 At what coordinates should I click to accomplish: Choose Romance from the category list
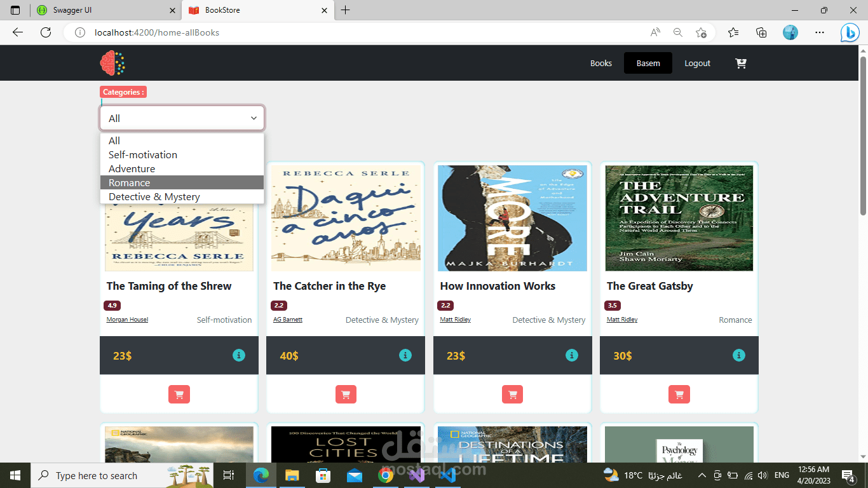(182, 182)
